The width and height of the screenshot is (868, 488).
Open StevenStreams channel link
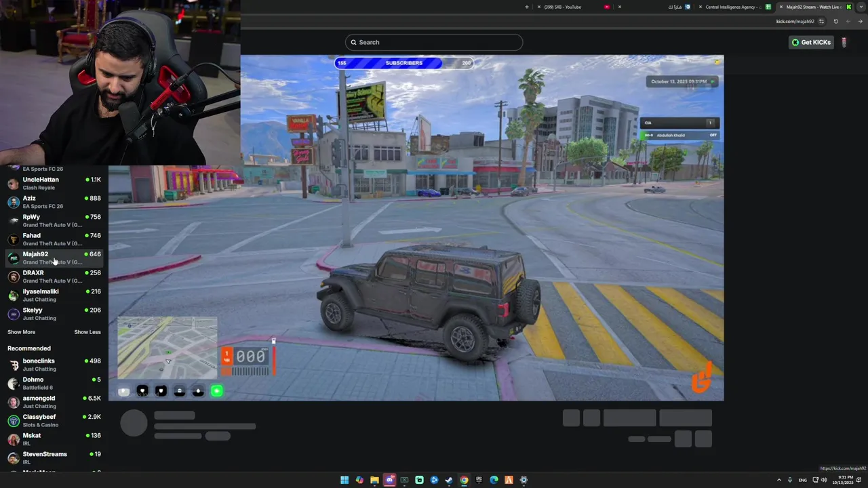(54, 457)
